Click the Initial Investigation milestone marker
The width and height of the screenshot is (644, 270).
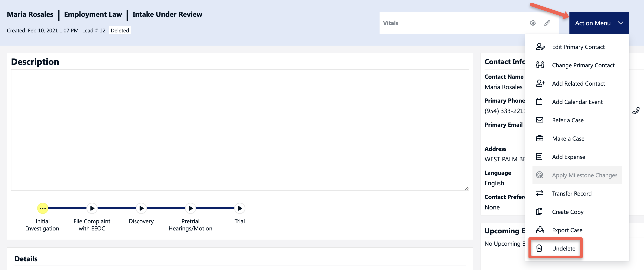tap(43, 208)
